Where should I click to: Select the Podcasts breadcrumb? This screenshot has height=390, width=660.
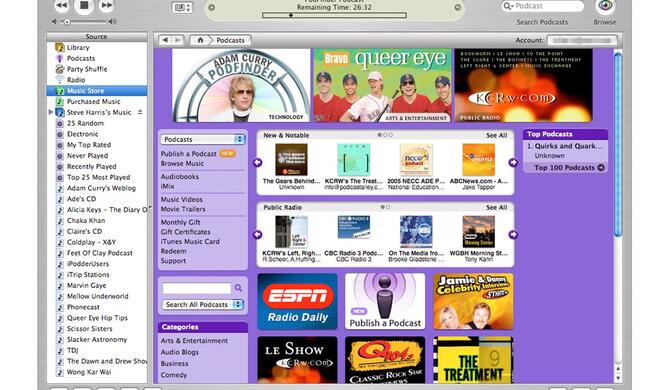pos(230,40)
